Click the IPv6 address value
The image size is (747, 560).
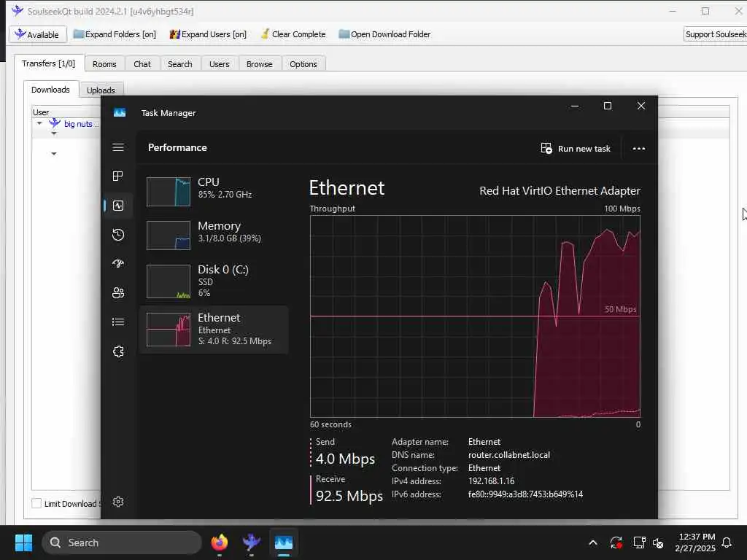[525, 494]
